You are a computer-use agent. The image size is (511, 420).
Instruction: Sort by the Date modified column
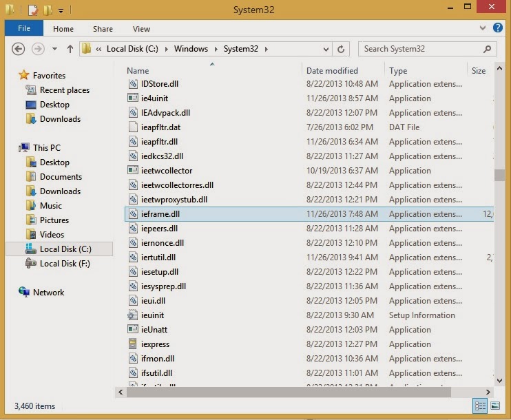(332, 71)
